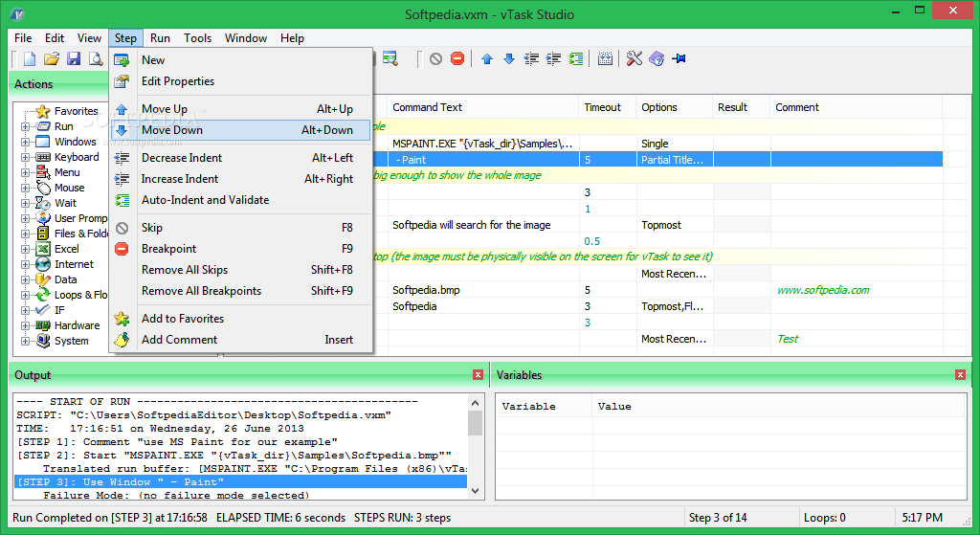This screenshot has height=535, width=980.
Task: Choose Move Up from Step menu
Action: tap(240, 109)
